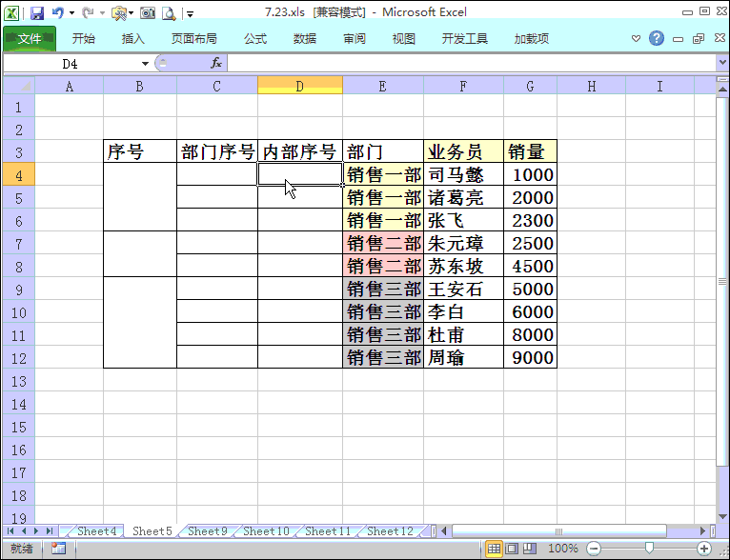Switch to the 插入 ribbon tab
The height and width of the screenshot is (560, 730).
pyautogui.click(x=133, y=39)
